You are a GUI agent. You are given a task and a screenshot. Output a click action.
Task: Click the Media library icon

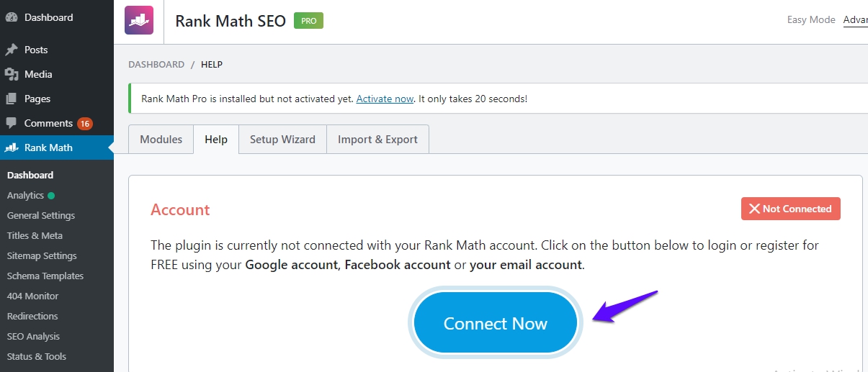click(11, 74)
